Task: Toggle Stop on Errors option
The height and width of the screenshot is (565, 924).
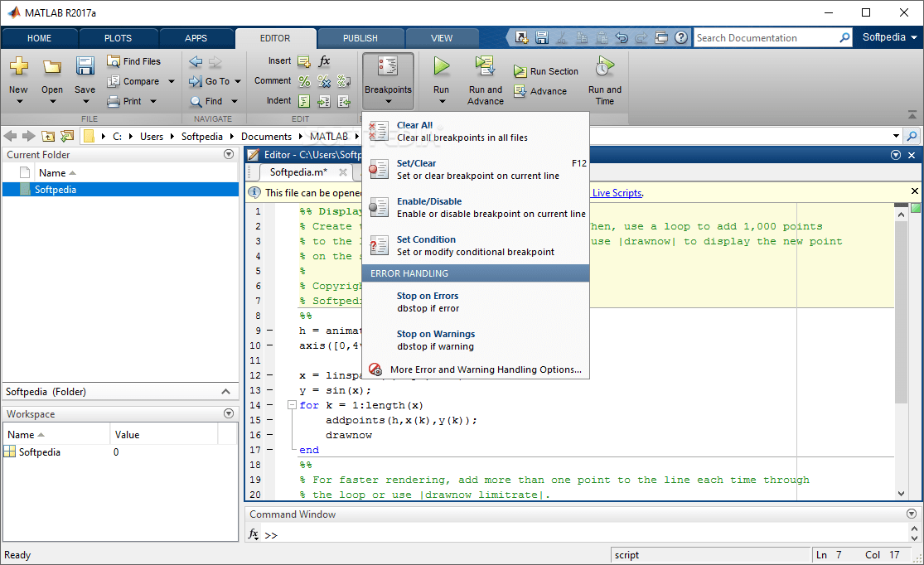Action: point(476,302)
